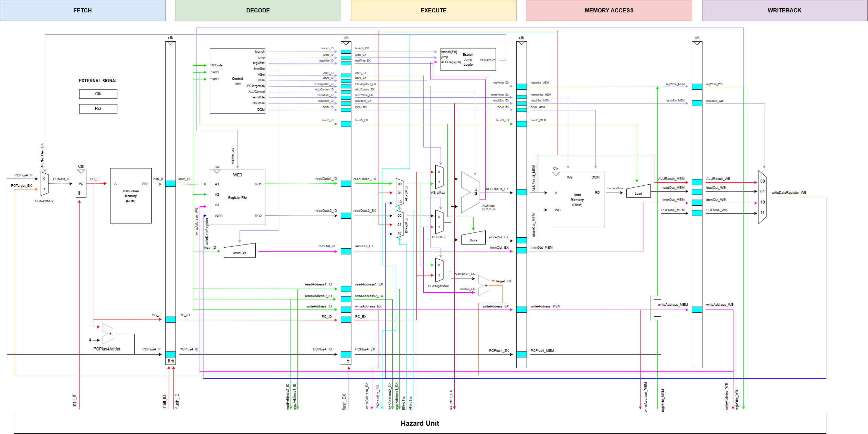The width and height of the screenshot is (868, 434).
Task: Select the Branch Jump Logic block
Action: point(468,59)
